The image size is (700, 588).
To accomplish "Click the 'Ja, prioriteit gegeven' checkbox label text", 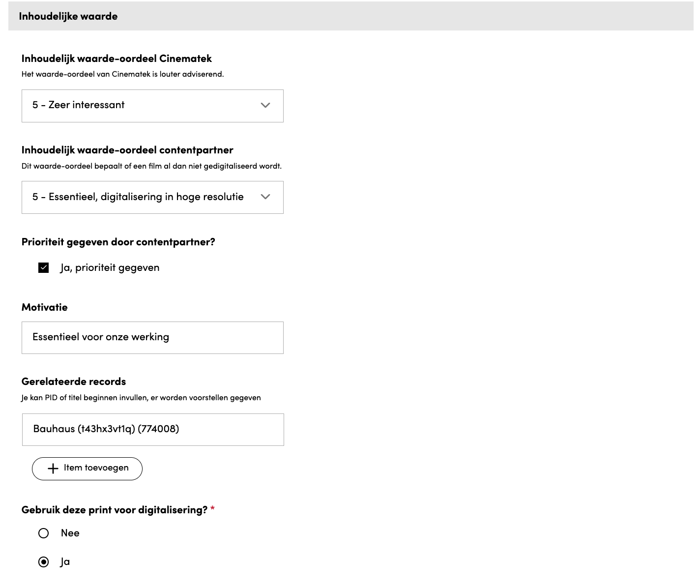I will tap(110, 268).
